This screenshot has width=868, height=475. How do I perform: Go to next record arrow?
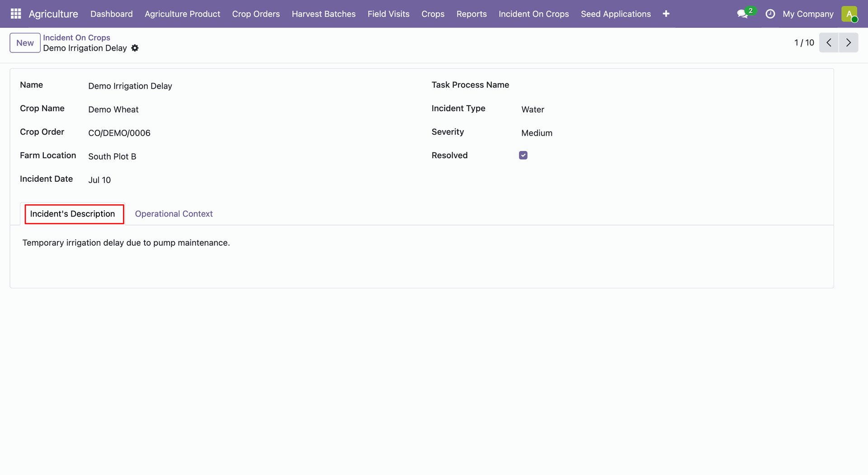point(849,42)
